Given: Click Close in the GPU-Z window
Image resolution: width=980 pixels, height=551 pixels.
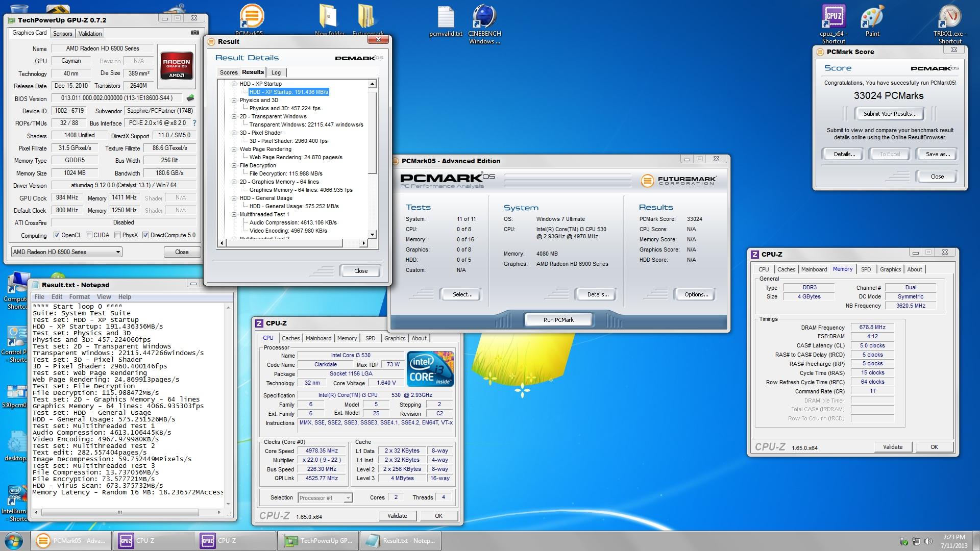Looking at the screenshot, I should pyautogui.click(x=182, y=252).
